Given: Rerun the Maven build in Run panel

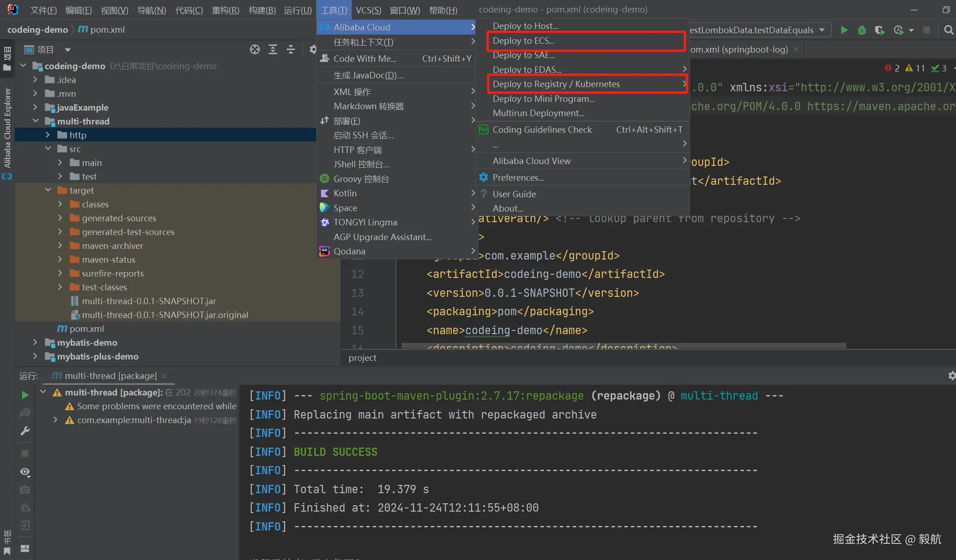Looking at the screenshot, I should coord(25,395).
